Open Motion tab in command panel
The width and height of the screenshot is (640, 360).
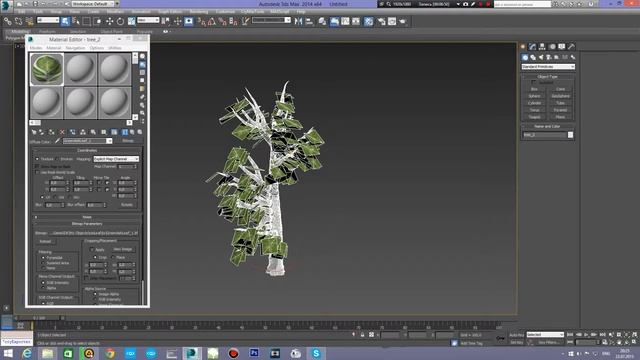[x=552, y=47]
